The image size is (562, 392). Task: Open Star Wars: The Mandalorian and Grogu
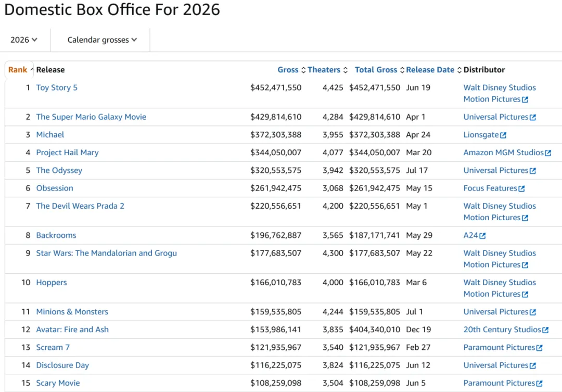[x=107, y=253]
